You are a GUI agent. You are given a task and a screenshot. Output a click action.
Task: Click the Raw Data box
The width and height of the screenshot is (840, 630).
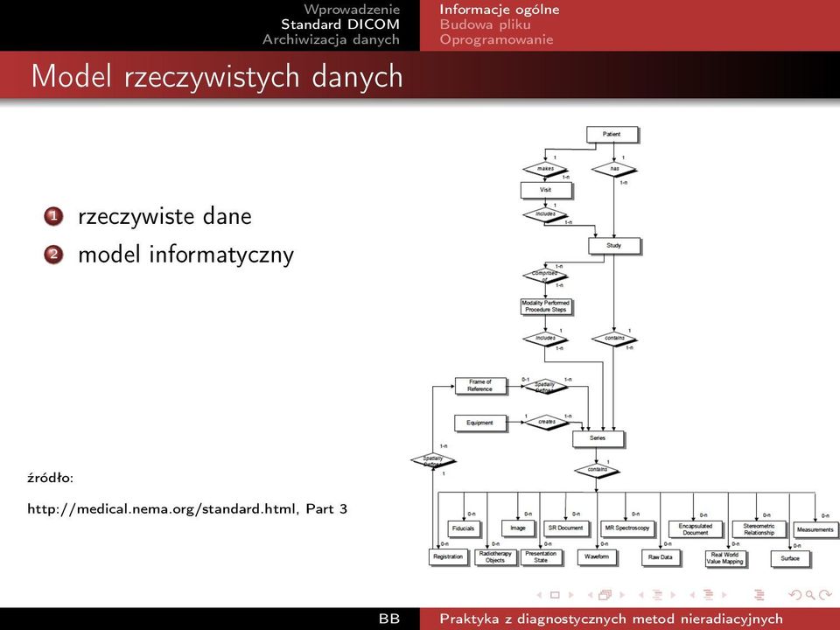tap(661, 557)
